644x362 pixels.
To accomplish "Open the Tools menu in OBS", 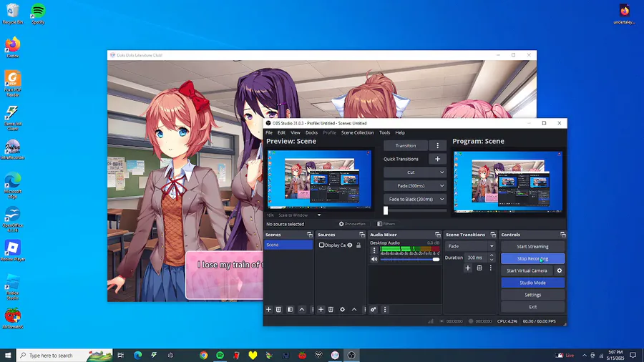I will click(x=384, y=132).
